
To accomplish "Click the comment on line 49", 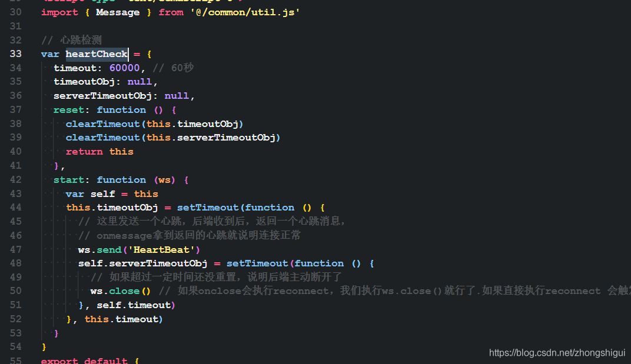I will 216,277.
